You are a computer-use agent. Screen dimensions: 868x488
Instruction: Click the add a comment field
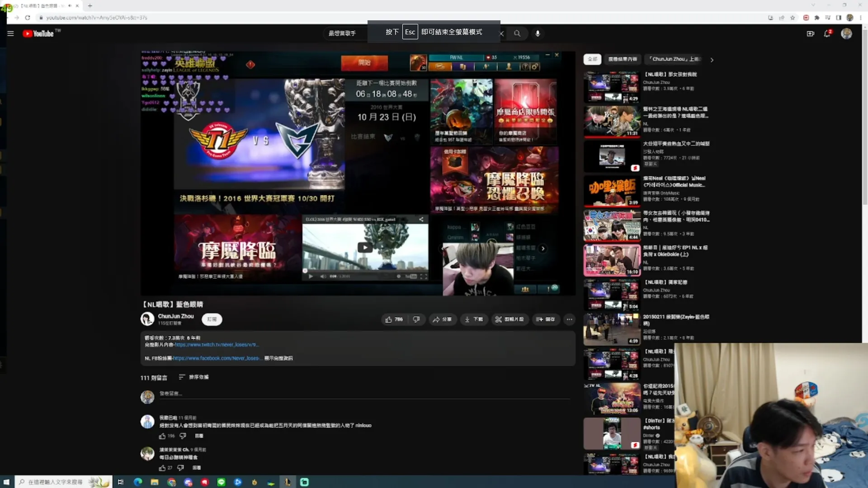[x=364, y=394]
